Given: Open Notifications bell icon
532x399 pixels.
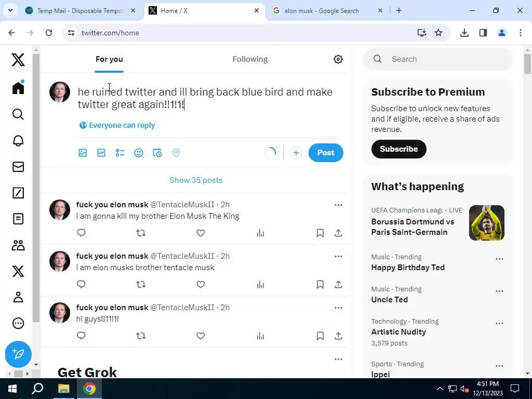Looking at the screenshot, I should coord(18,140).
